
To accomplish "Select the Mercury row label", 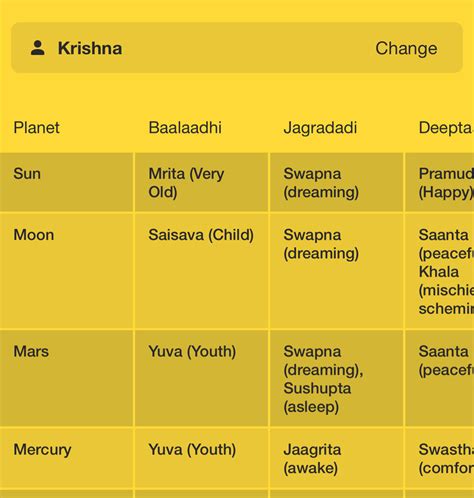I will (x=42, y=450).
